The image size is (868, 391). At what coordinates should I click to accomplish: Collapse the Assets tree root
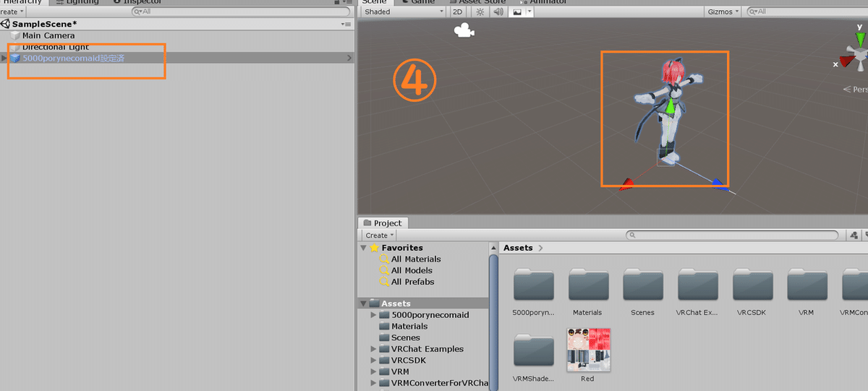364,304
